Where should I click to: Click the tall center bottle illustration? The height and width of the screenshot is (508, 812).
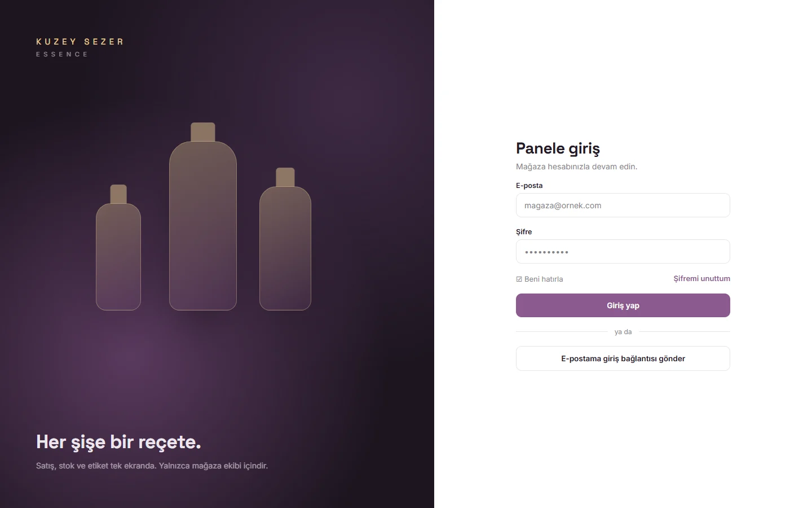[x=203, y=216]
